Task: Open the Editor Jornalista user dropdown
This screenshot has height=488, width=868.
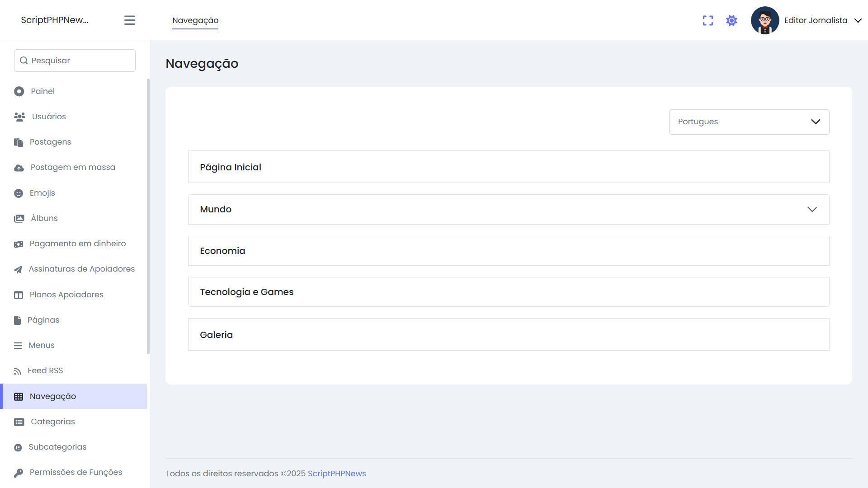Action: pos(858,20)
